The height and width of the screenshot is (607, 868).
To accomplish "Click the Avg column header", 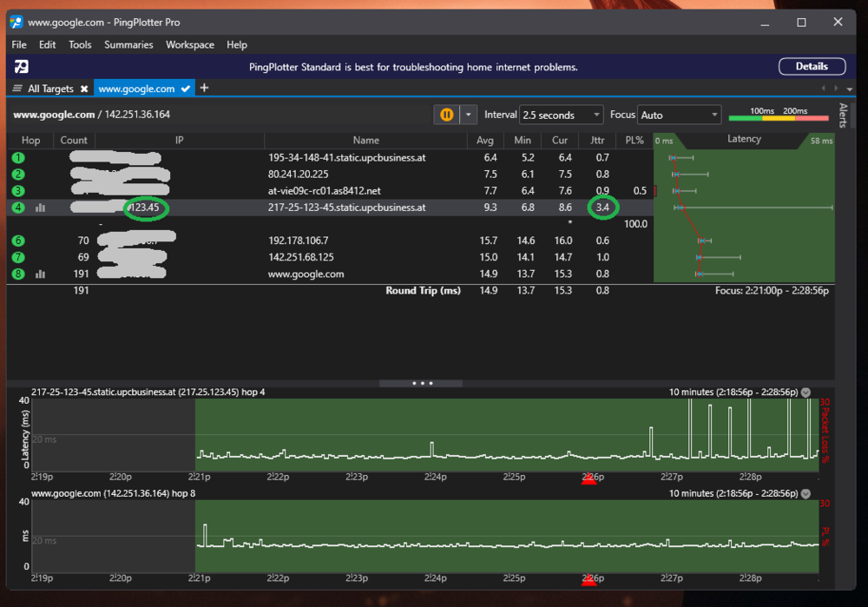I will tap(485, 141).
